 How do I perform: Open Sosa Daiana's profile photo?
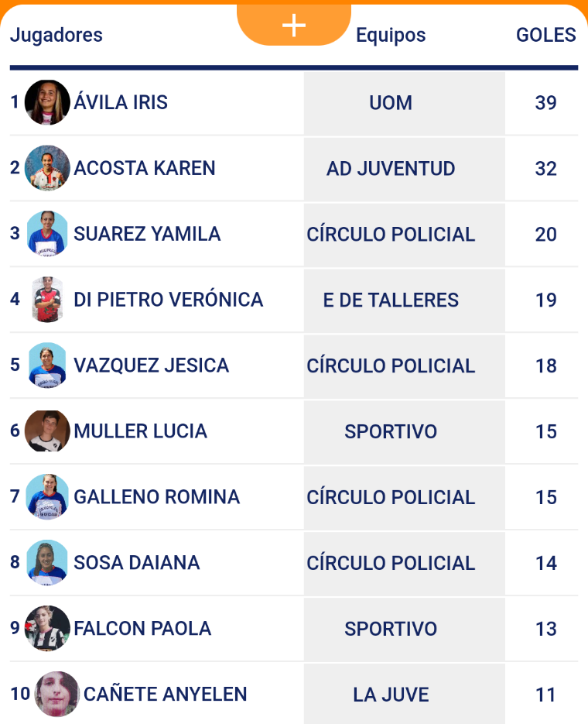pyautogui.click(x=47, y=563)
